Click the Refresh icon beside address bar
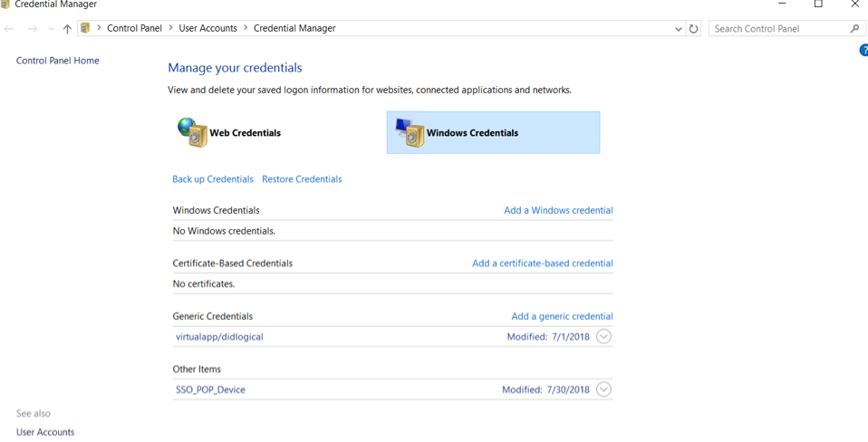 (694, 29)
